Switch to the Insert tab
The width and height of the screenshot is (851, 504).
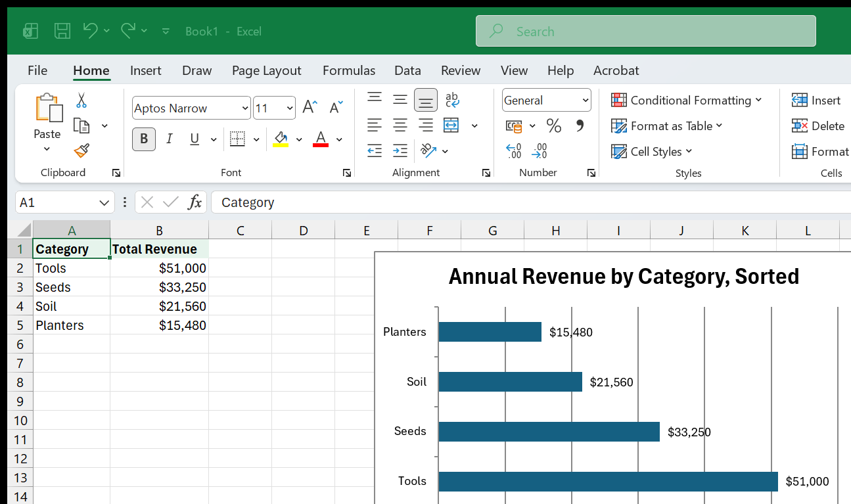tap(145, 70)
